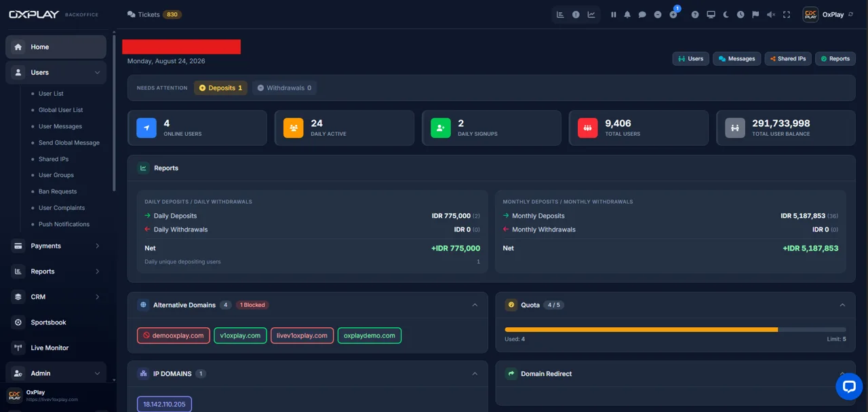Click the Quota usage progress bar

click(x=675, y=329)
